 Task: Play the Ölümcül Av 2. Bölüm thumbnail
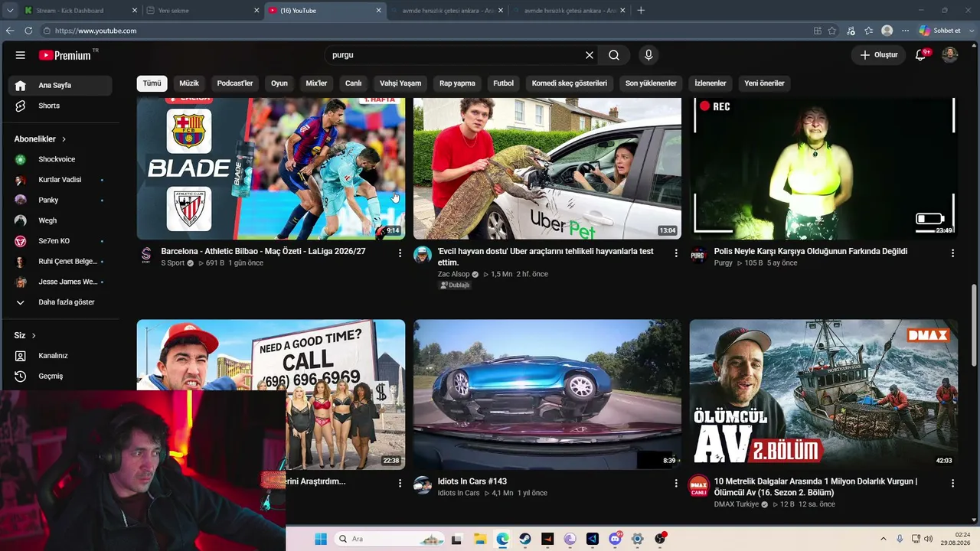tap(824, 394)
